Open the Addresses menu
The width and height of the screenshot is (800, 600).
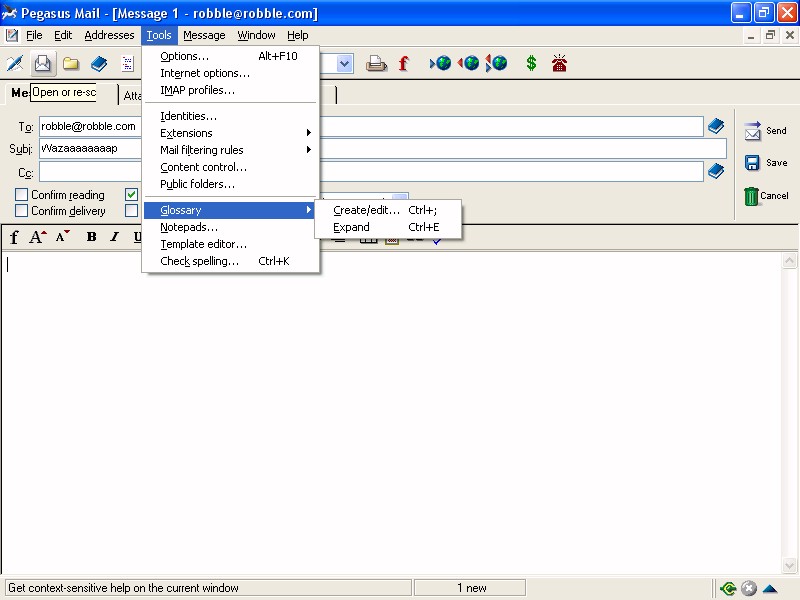pos(109,35)
